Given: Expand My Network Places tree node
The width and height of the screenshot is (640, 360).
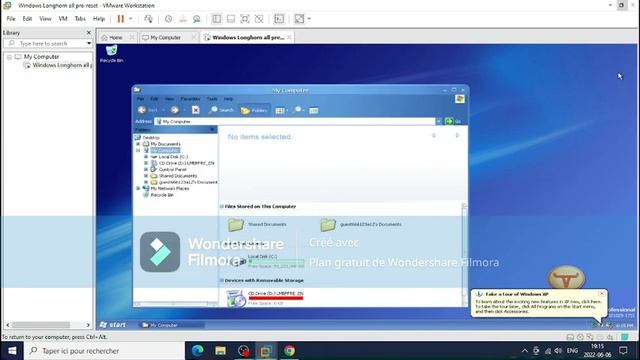Looking at the screenshot, I should pyautogui.click(x=138, y=189).
